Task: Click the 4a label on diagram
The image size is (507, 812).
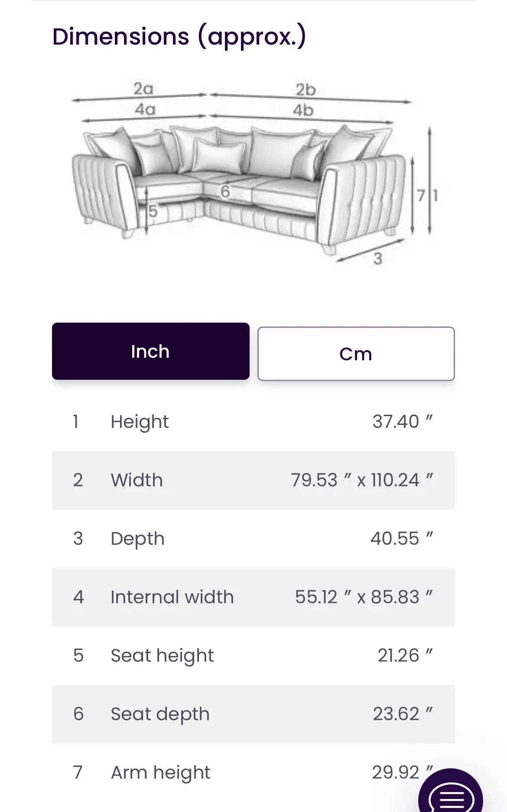Action: coord(145,109)
